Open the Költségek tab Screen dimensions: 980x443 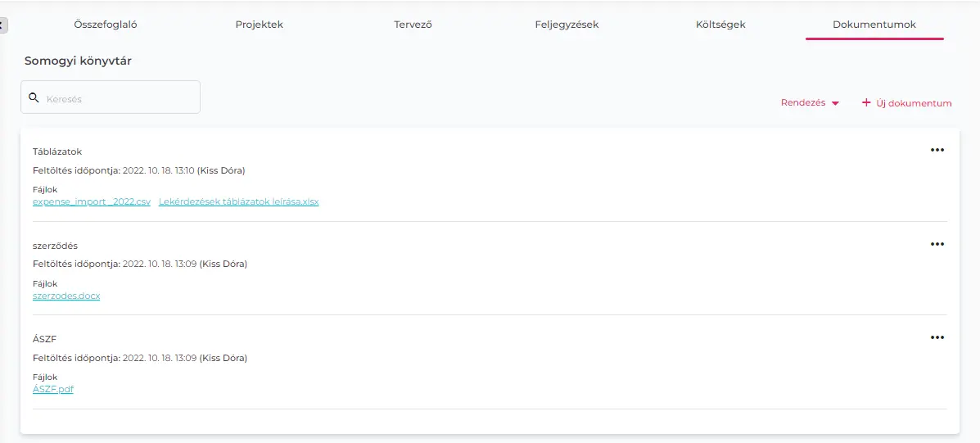pyautogui.click(x=720, y=25)
